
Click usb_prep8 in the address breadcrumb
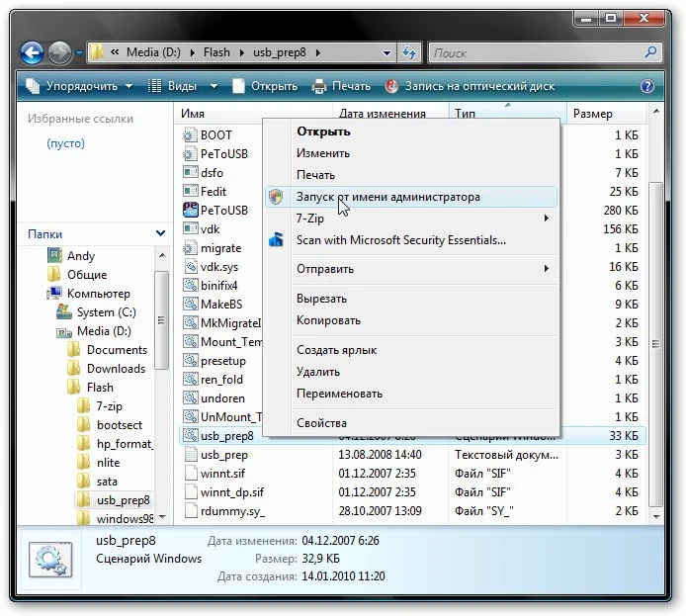279,52
